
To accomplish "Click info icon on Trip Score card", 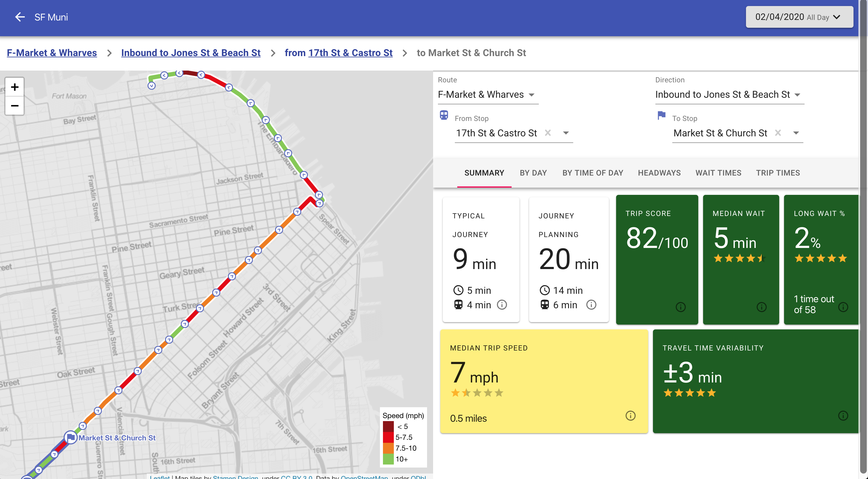I will pos(680,307).
